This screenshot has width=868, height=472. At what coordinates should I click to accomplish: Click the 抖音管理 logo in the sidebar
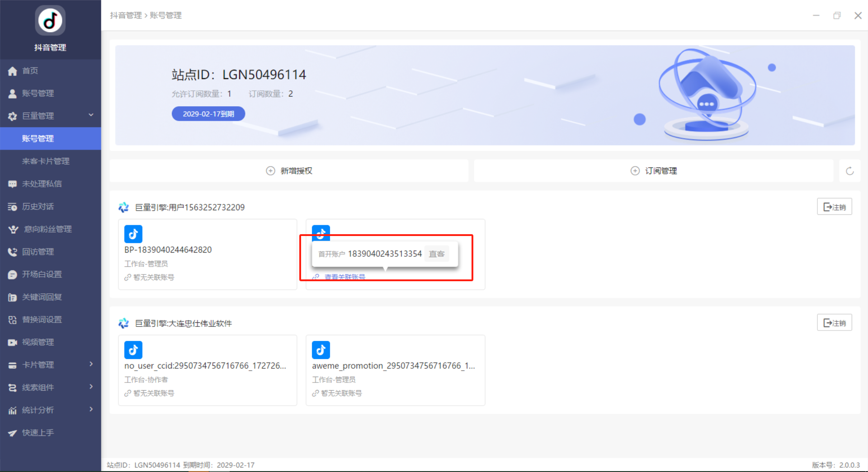click(50, 21)
